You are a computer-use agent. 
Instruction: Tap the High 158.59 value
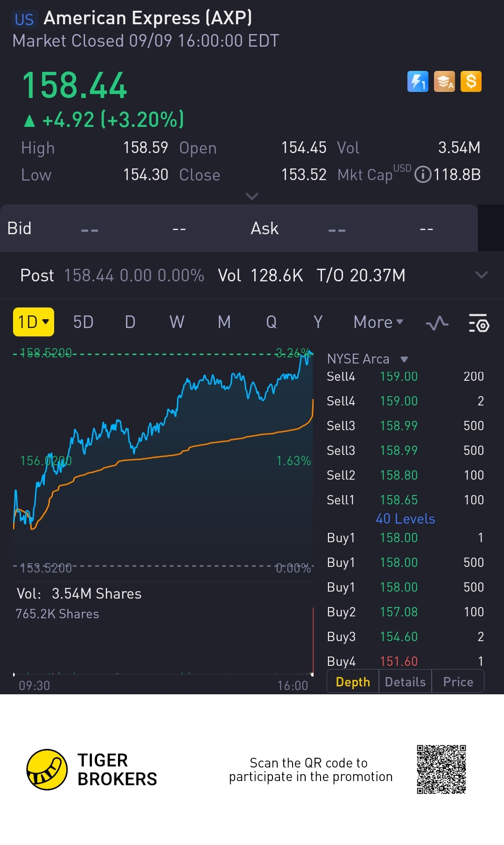point(145,148)
